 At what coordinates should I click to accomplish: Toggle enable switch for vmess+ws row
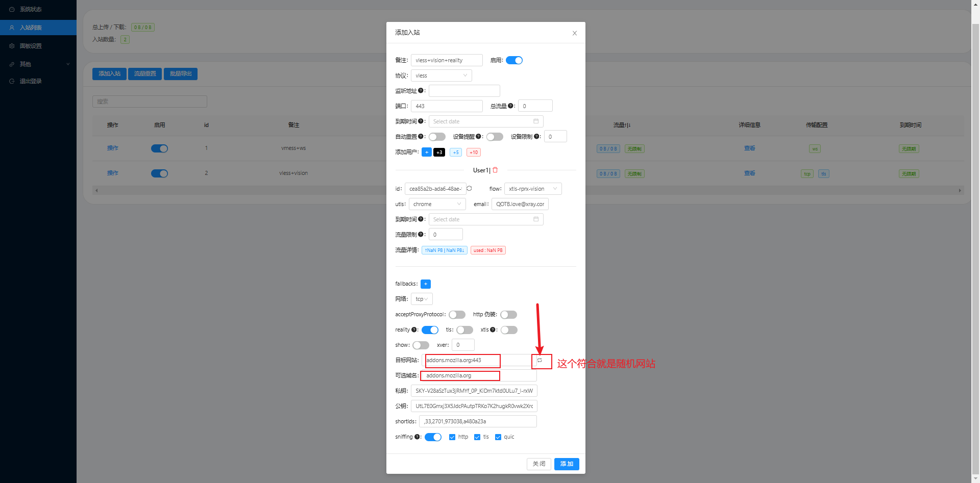(x=159, y=148)
